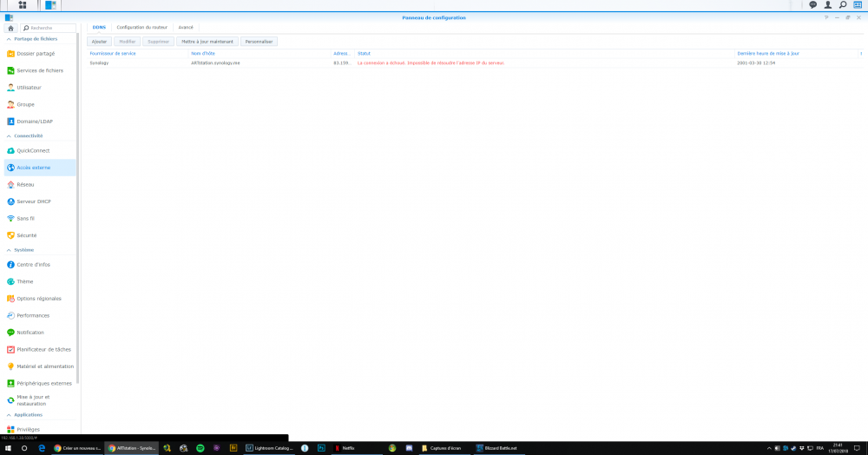Open the Réseau section
This screenshot has height=455, width=868.
[x=40, y=184]
